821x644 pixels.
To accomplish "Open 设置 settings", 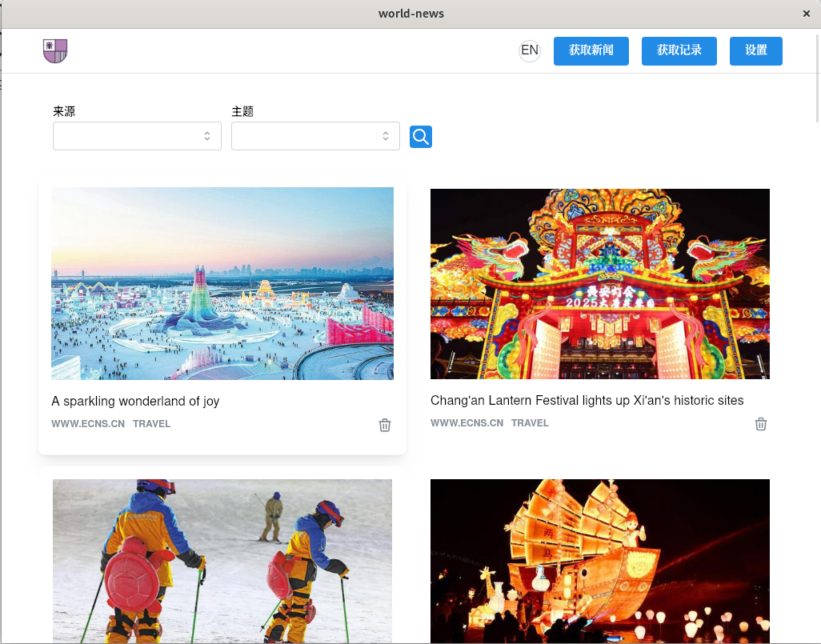I will point(756,50).
